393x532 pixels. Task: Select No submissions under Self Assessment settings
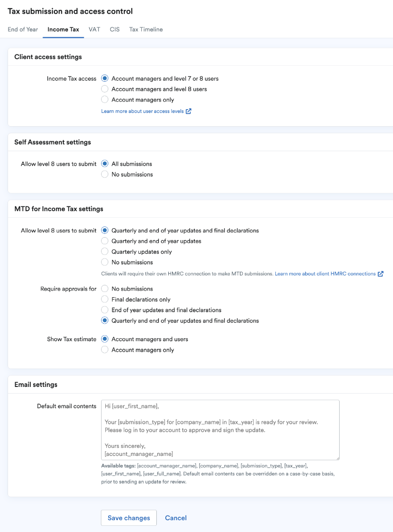[105, 174]
